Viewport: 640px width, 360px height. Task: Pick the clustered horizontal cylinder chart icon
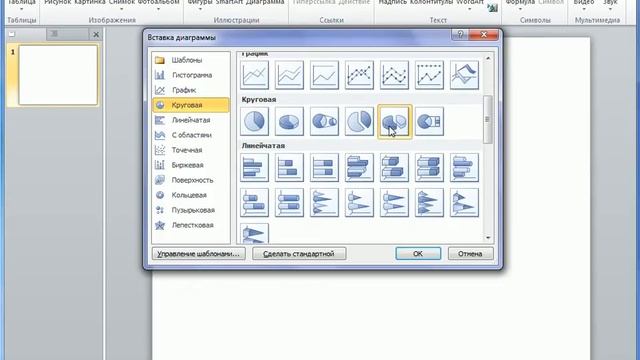(464, 167)
